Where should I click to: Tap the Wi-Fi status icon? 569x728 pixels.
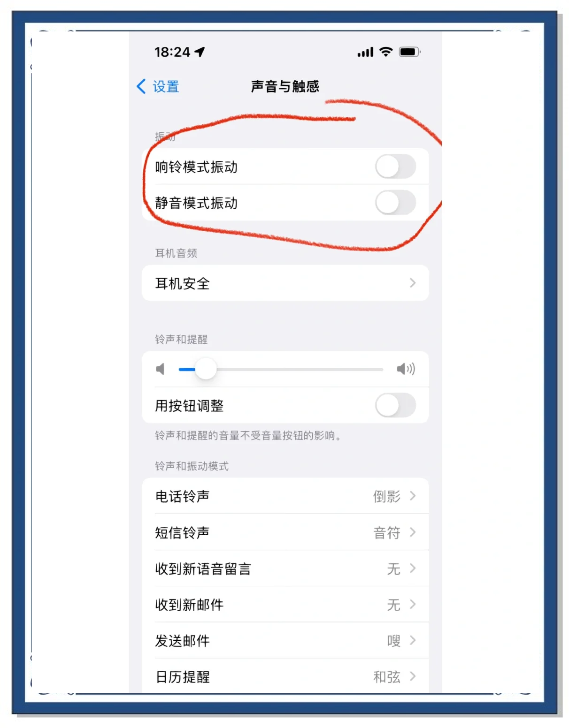pos(386,52)
